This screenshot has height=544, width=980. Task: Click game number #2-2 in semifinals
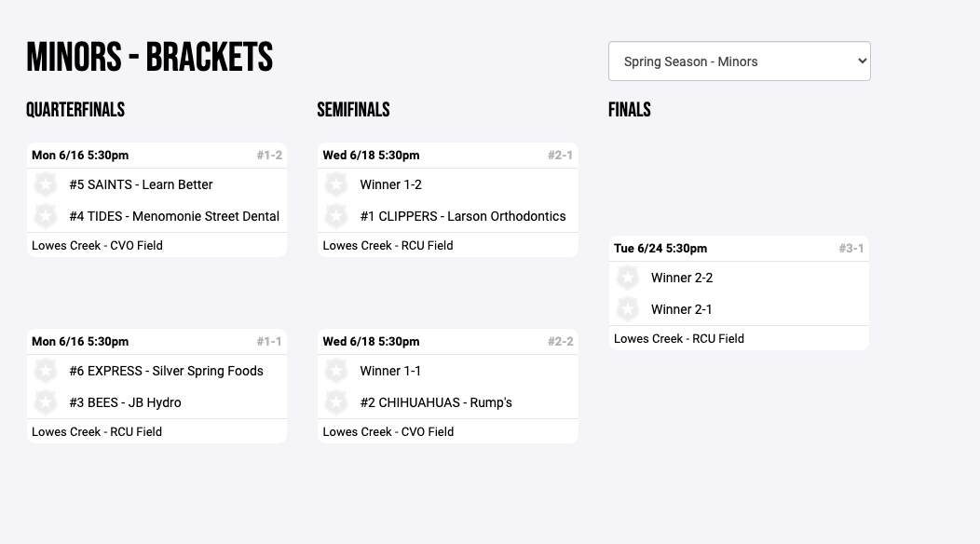click(x=560, y=342)
